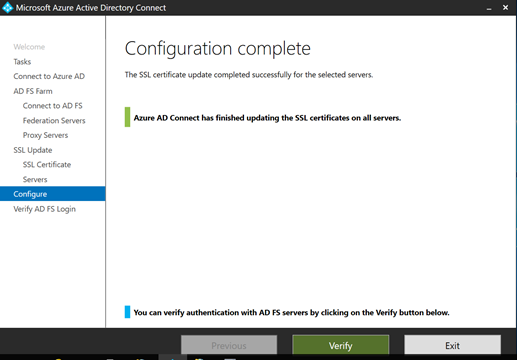Screen dimensions: 517x360
Task: Select Proxy Servers step
Action: (45, 135)
